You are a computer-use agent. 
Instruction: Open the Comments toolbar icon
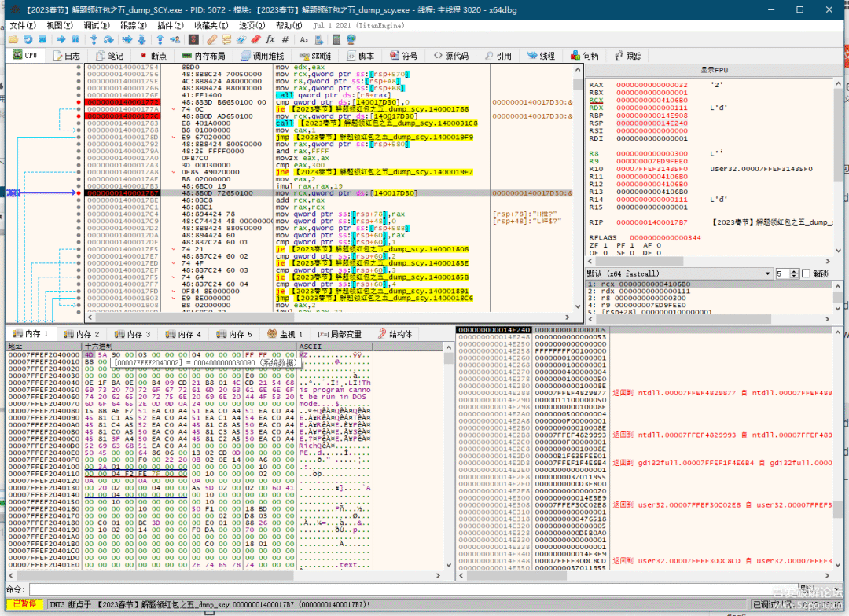pyautogui.click(x=226, y=39)
